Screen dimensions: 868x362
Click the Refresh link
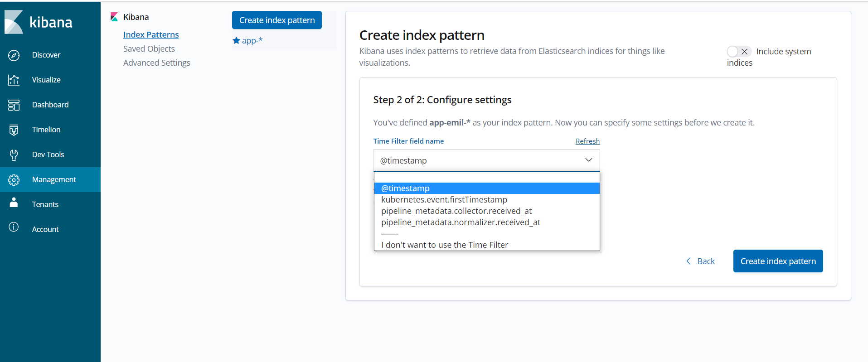coord(587,141)
